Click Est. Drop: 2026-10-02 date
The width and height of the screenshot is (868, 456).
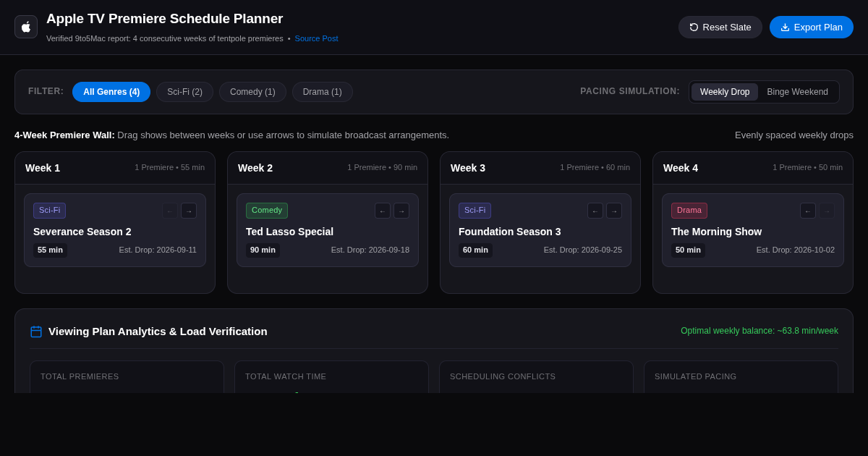(796, 250)
